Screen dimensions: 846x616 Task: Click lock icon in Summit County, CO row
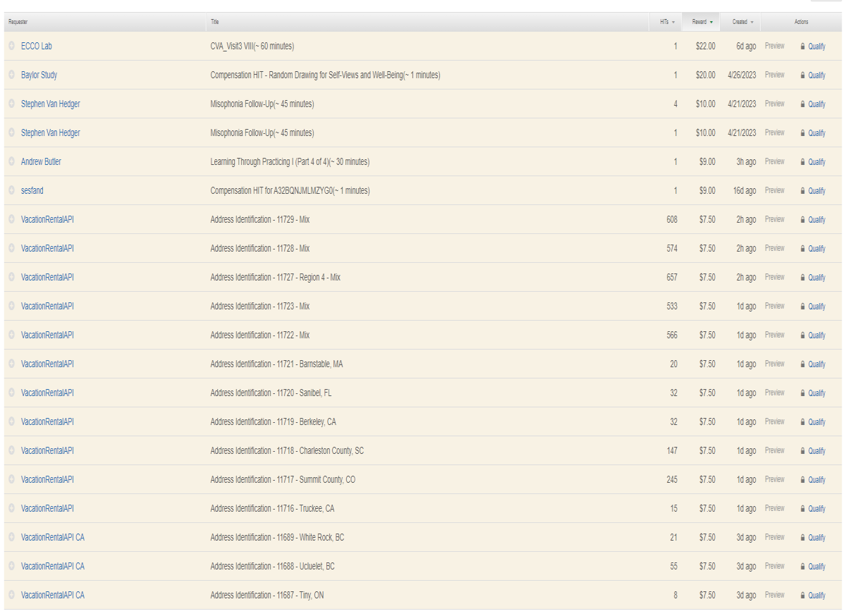point(802,479)
